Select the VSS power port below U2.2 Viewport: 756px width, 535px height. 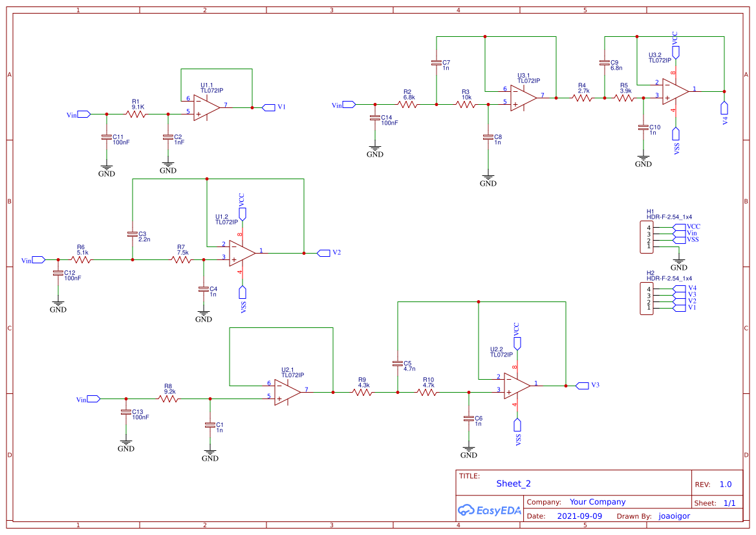coord(517,425)
